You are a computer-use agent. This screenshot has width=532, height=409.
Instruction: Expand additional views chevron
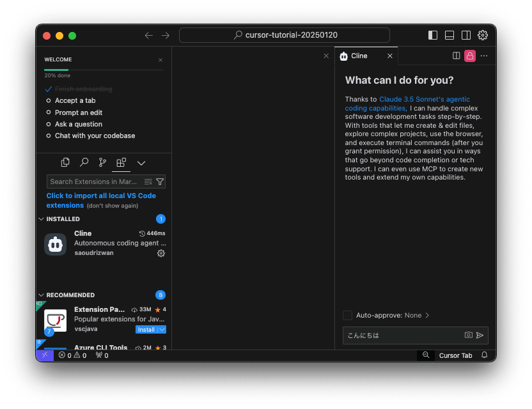coord(141,163)
